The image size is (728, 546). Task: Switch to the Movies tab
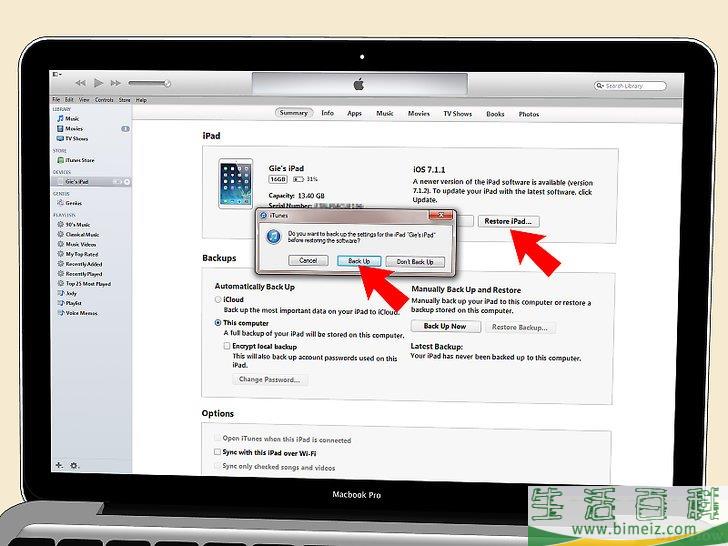pyautogui.click(x=419, y=113)
